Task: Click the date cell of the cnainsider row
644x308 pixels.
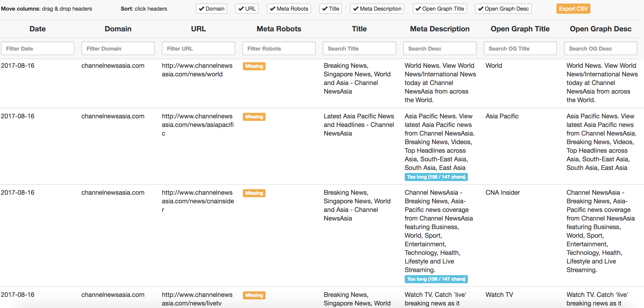Action: (x=18, y=193)
